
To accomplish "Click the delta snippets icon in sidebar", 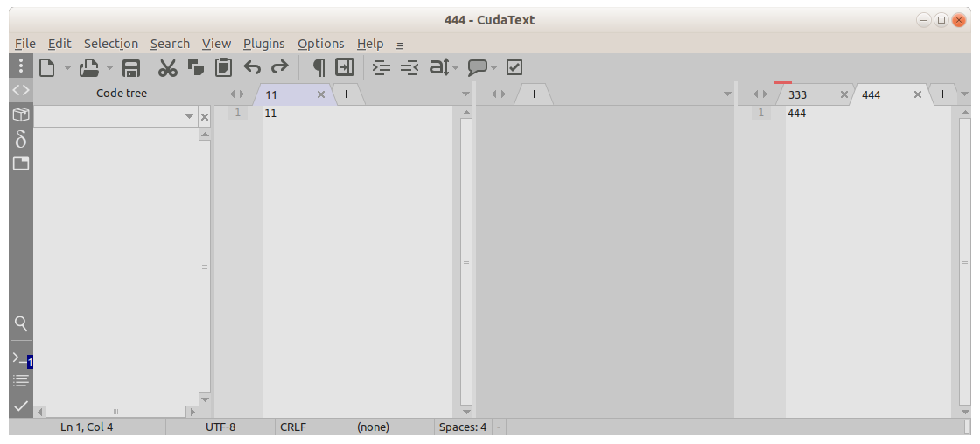I will click(x=21, y=139).
